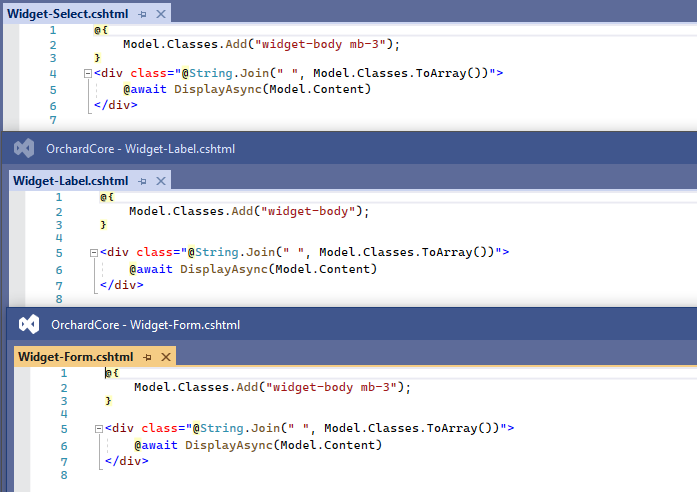The width and height of the screenshot is (697, 492).
Task: Click closing </div> tag in Widget-Form.cshtml
Action: tap(127, 460)
